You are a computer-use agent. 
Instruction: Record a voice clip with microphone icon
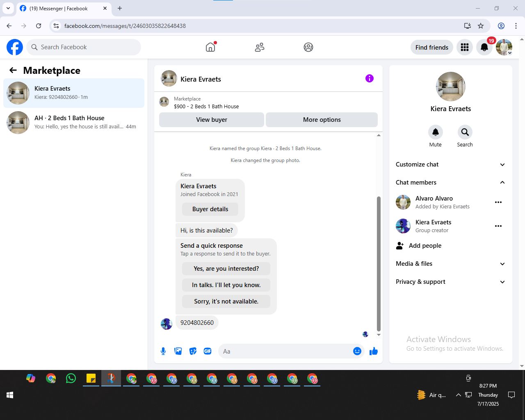coord(163,351)
